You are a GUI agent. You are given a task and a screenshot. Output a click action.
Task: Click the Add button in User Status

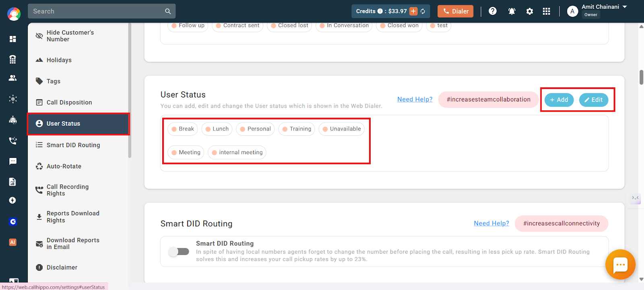tap(559, 100)
